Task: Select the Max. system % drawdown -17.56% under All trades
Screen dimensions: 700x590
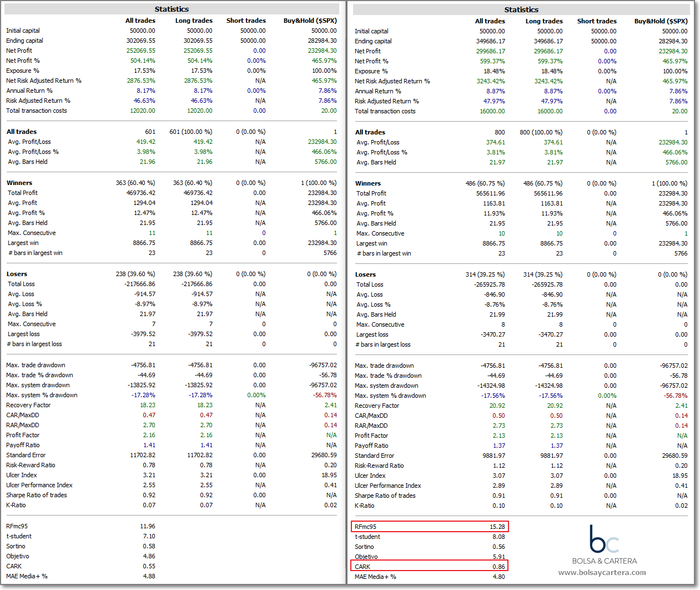Action: pyautogui.click(x=493, y=396)
